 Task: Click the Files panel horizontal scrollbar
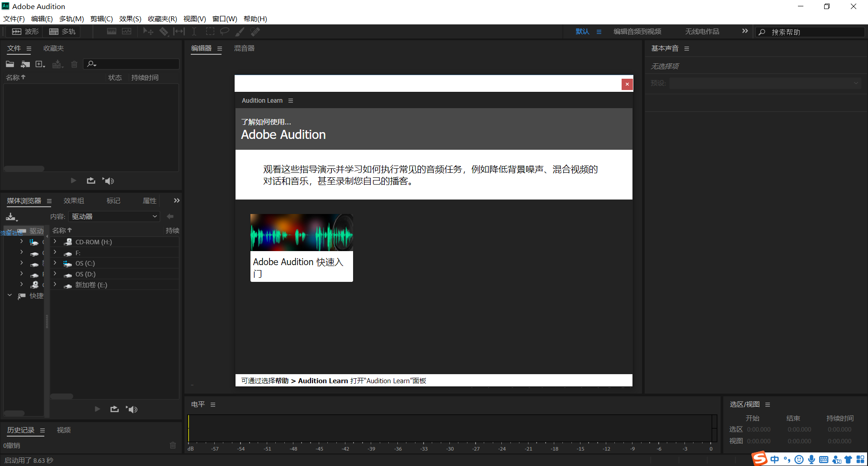(24, 169)
